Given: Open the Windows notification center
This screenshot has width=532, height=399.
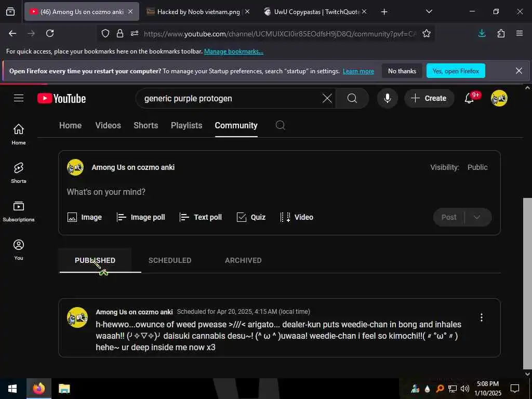Looking at the screenshot, I should click(515, 389).
